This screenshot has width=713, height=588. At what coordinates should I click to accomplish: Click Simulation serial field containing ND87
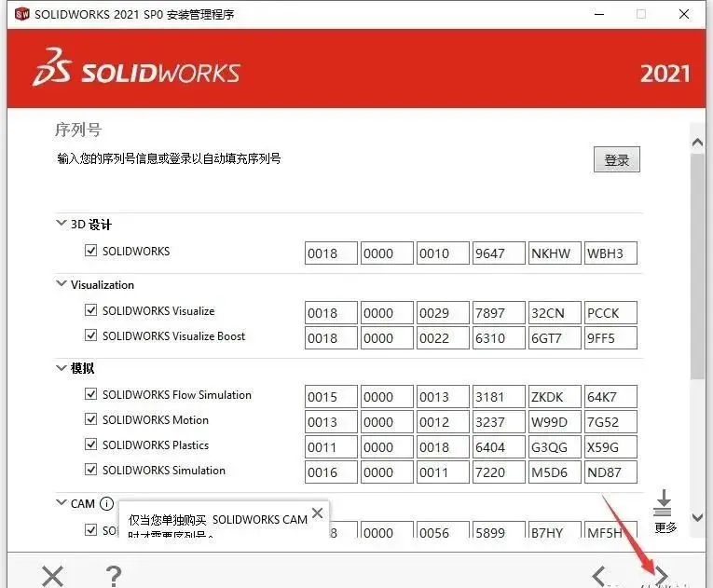coord(610,472)
